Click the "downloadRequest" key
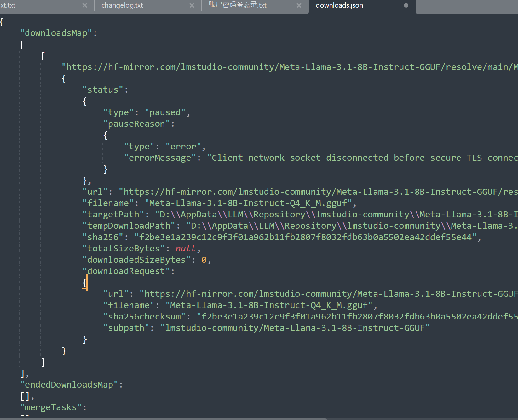 click(126, 271)
